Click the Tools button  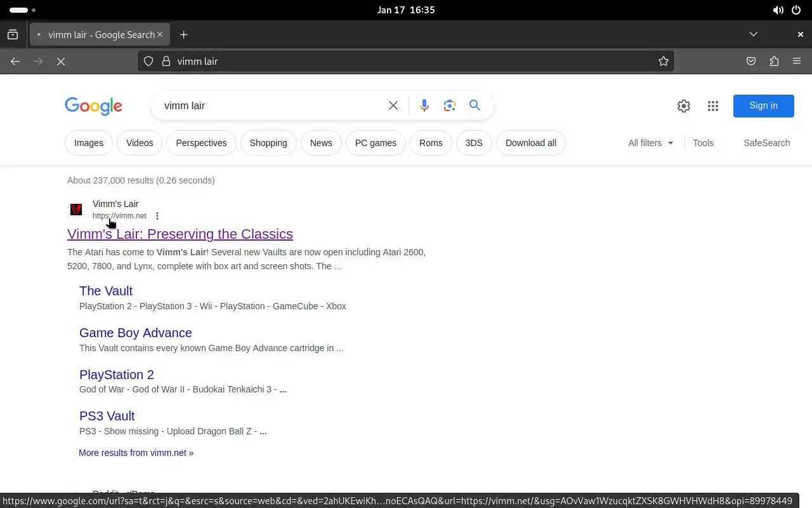(703, 143)
